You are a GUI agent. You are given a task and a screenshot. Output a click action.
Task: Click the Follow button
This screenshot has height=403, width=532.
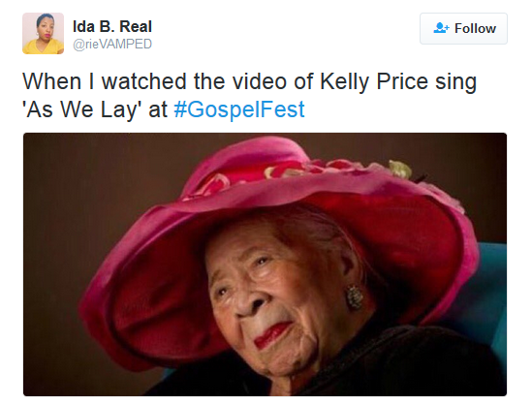coord(463,28)
